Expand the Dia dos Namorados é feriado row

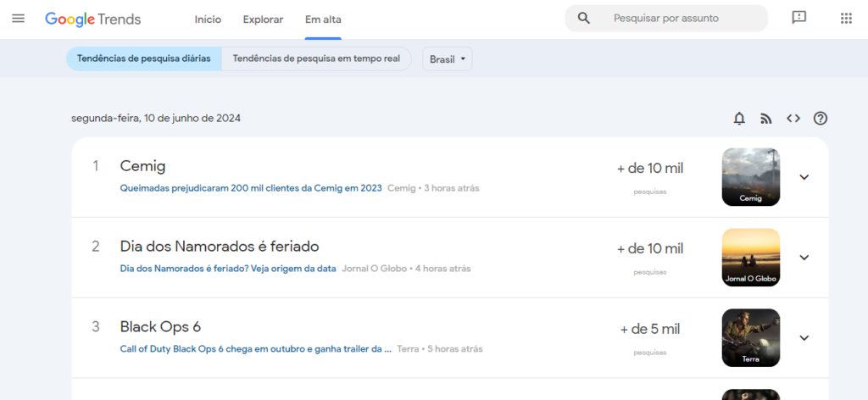804,258
